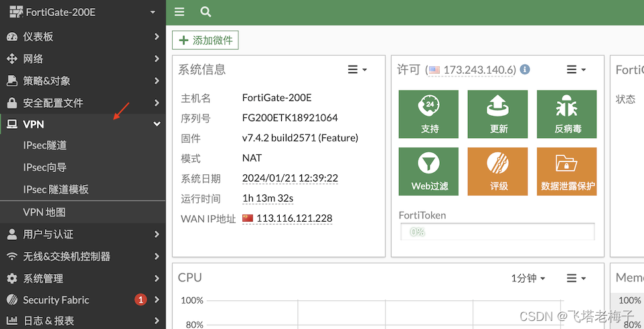Click the 日志 & 报表 chart icon

pos(12,320)
